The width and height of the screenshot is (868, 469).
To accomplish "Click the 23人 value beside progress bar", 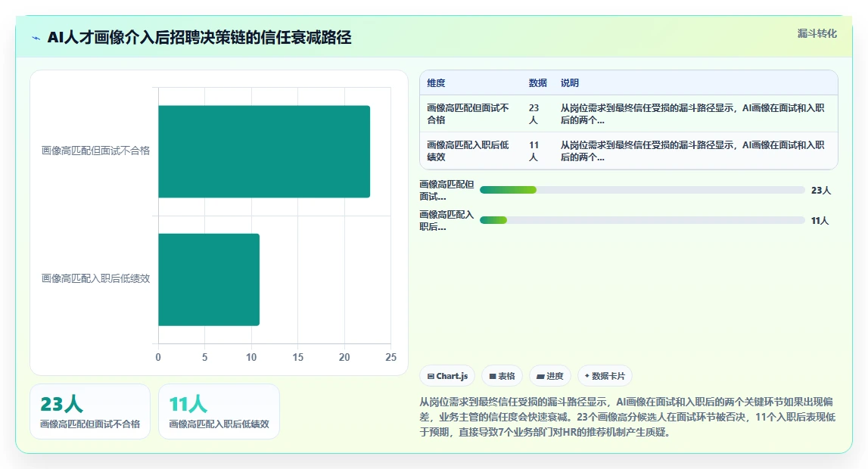I will click(x=821, y=191).
